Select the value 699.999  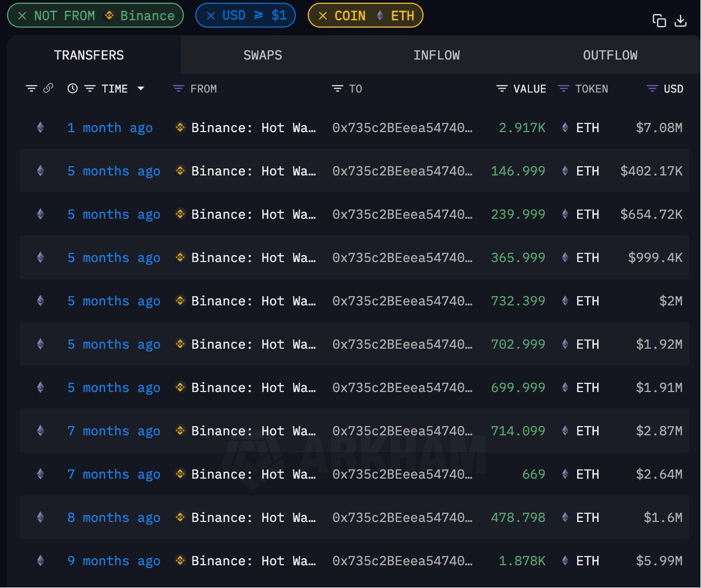coord(518,387)
